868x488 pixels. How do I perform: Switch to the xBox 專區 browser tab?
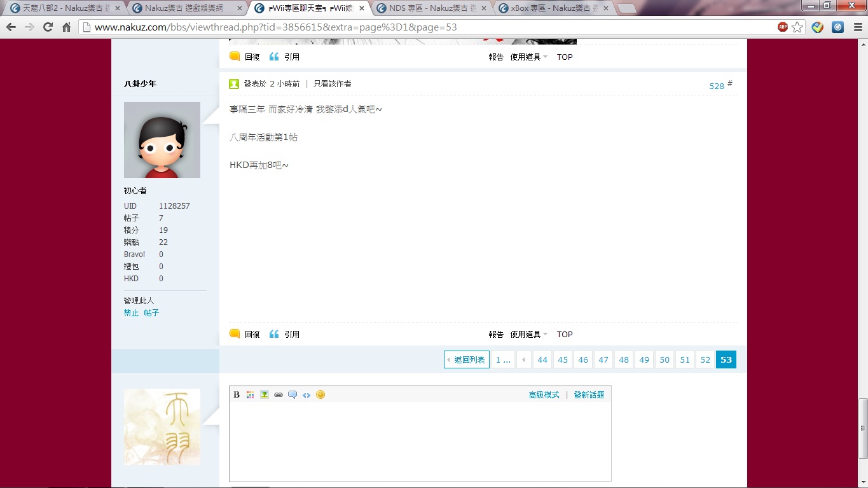point(552,8)
